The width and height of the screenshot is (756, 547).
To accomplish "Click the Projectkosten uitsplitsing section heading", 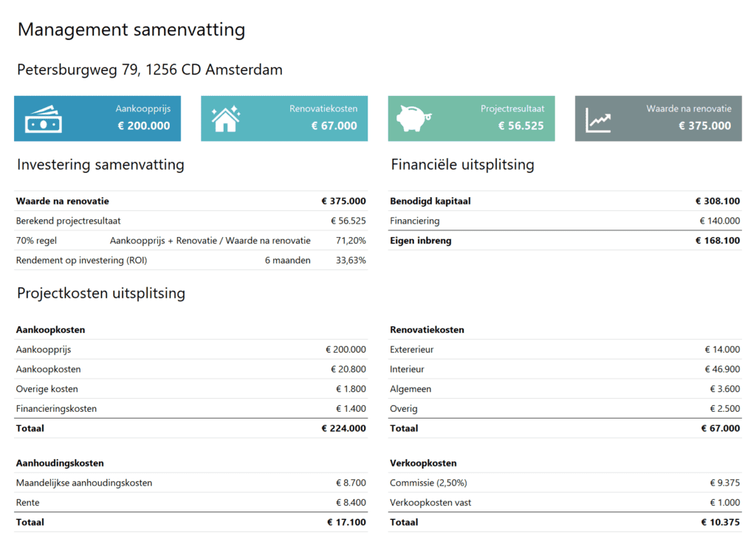I will (101, 294).
